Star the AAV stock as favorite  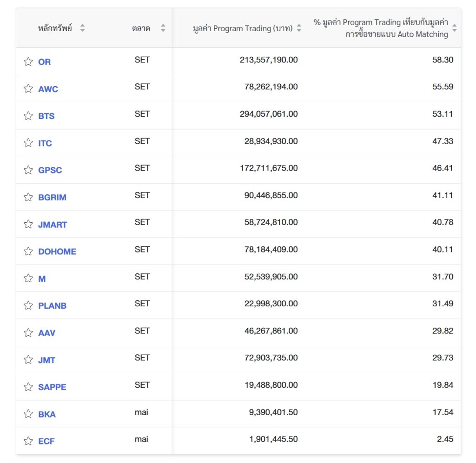click(28, 332)
